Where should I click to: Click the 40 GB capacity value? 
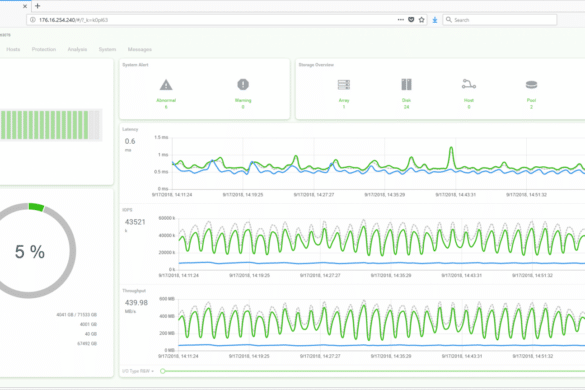91,334
